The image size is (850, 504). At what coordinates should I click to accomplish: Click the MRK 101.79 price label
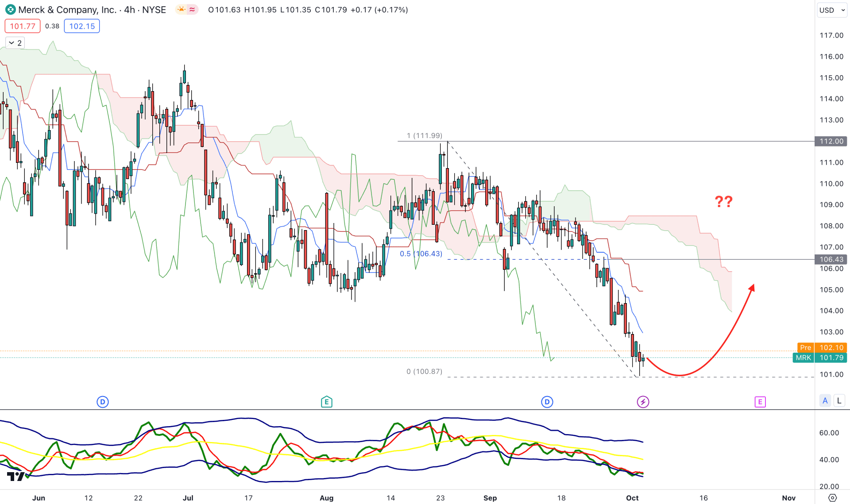point(820,358)
